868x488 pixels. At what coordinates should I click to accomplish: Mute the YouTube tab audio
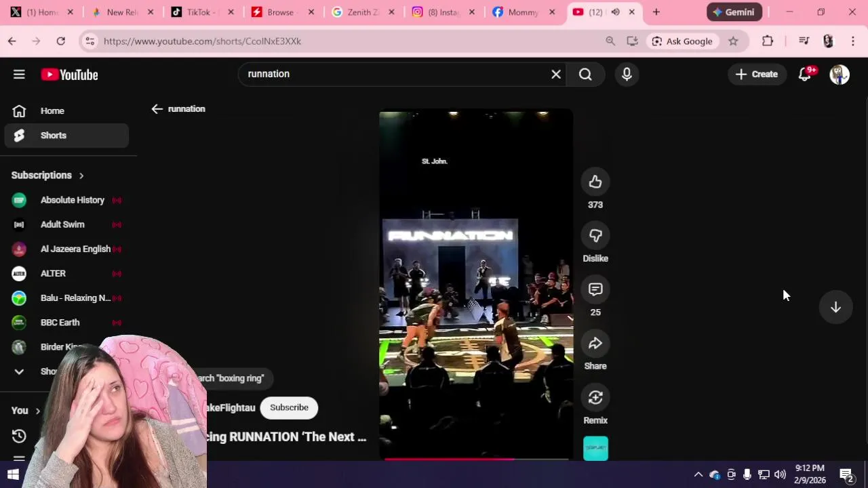pos(615,12)
